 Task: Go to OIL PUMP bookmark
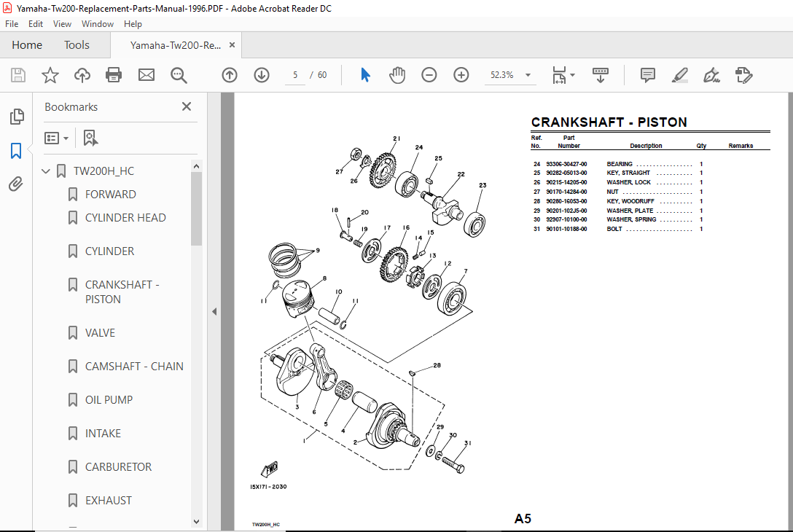(109, 399)
